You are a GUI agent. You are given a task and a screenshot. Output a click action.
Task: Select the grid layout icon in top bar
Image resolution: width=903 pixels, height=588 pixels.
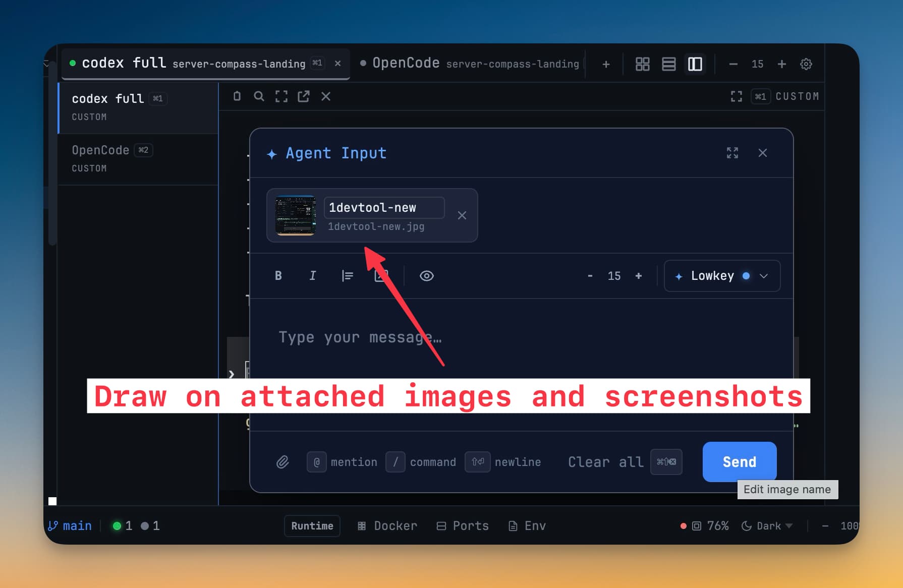(642, 64)
